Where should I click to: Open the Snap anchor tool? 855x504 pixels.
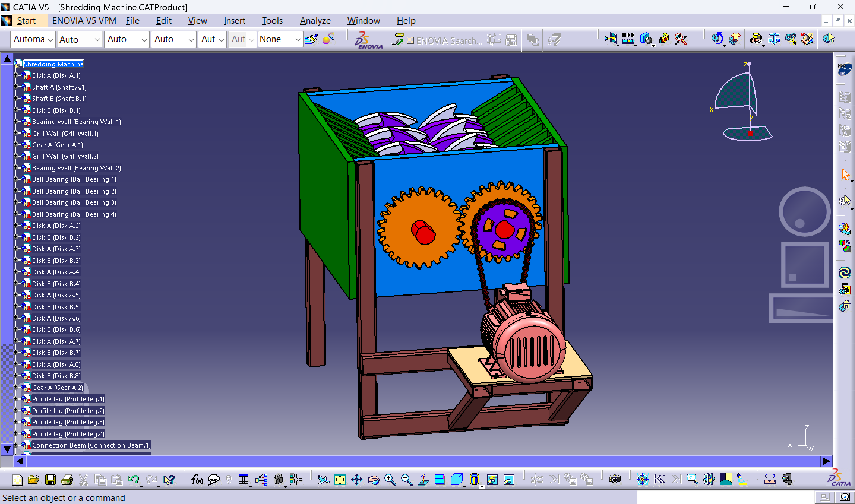[x=774, y=38]
